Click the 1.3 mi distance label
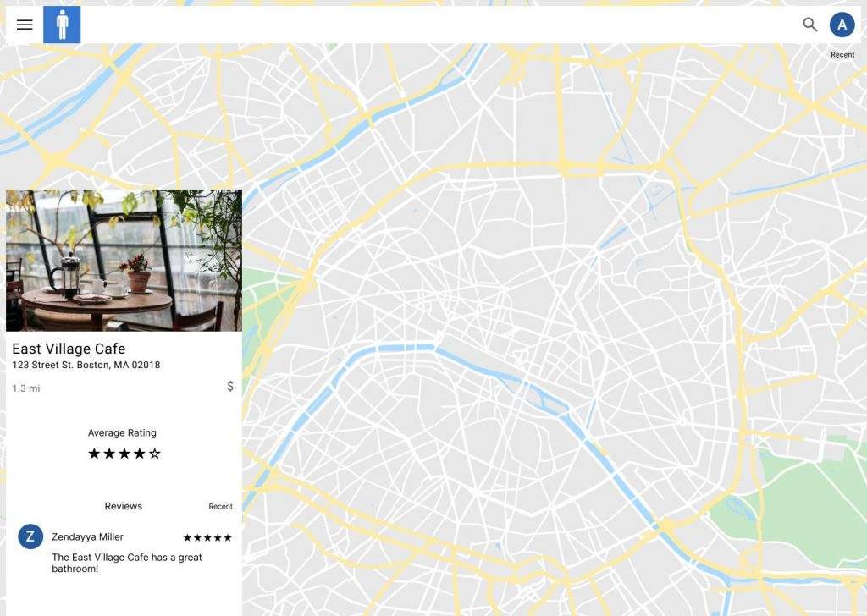The image size is (867, 616). click(26, 388)
